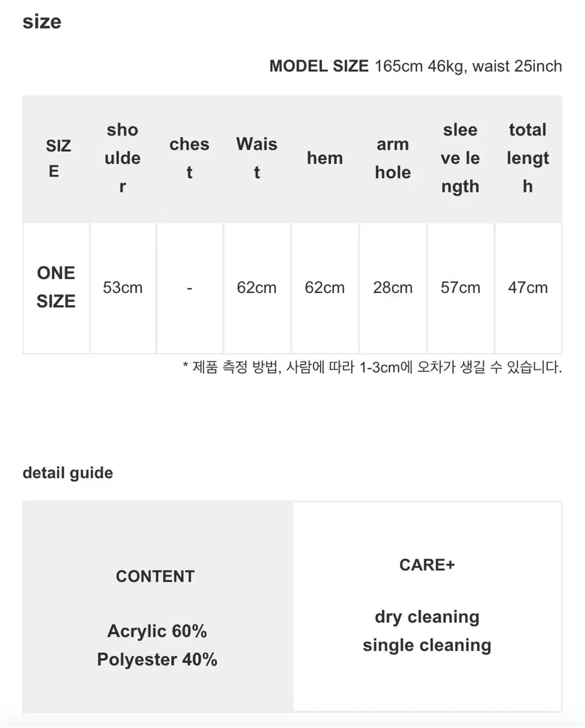Click the total length column header
The height and width of the screenshot is (728, 585).
click(528, 158)
